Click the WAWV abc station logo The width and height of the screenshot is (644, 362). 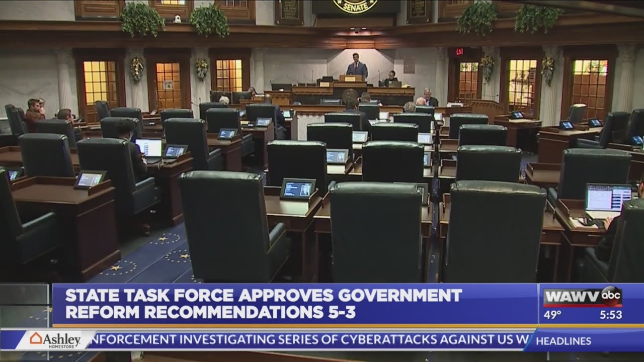583,297
